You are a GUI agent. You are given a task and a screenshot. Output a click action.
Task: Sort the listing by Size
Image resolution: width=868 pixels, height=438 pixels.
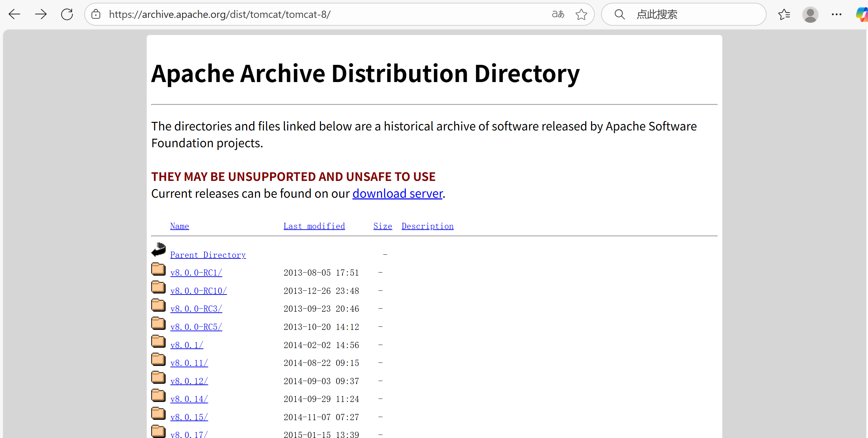pyautogui.click(x=382, y=226)
